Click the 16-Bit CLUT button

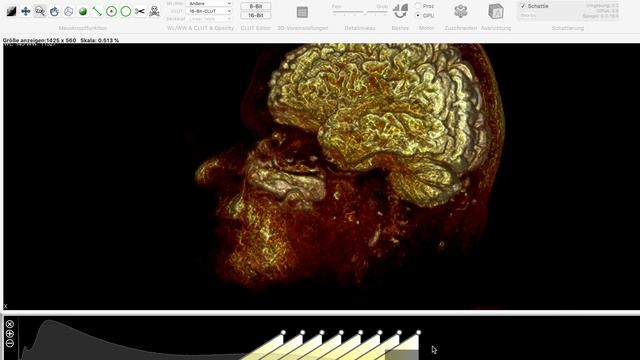tap(256, 16)
